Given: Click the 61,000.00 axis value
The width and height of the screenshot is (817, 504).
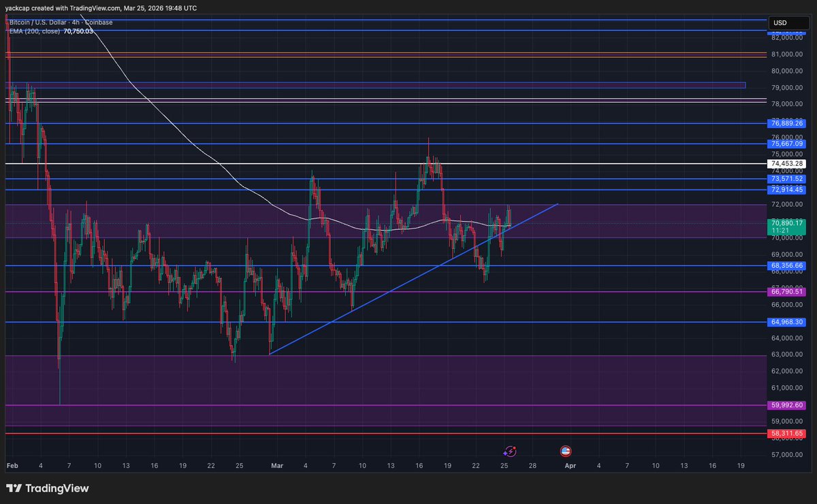Looking at the screenshot, I should click(788, 388).
